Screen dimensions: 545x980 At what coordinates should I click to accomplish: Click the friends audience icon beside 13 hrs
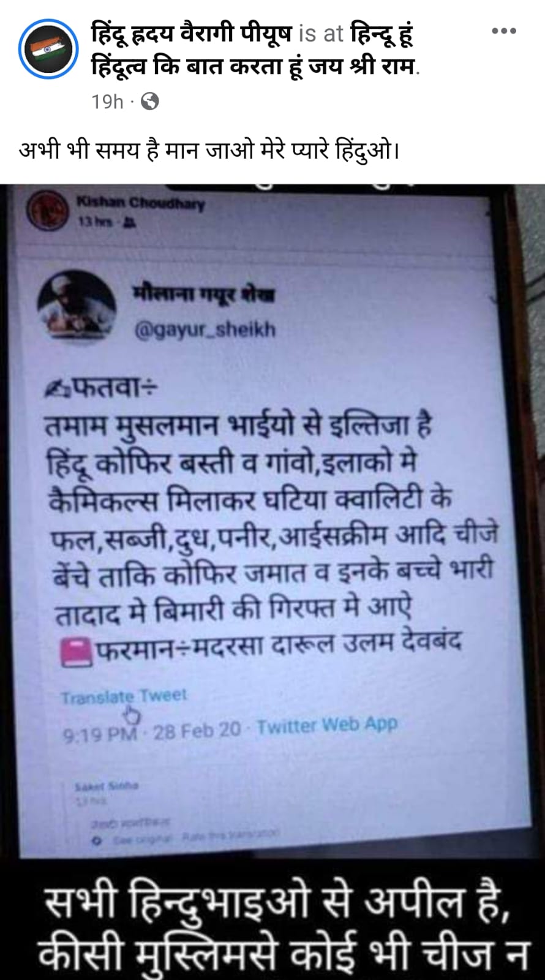pos(129,223)
